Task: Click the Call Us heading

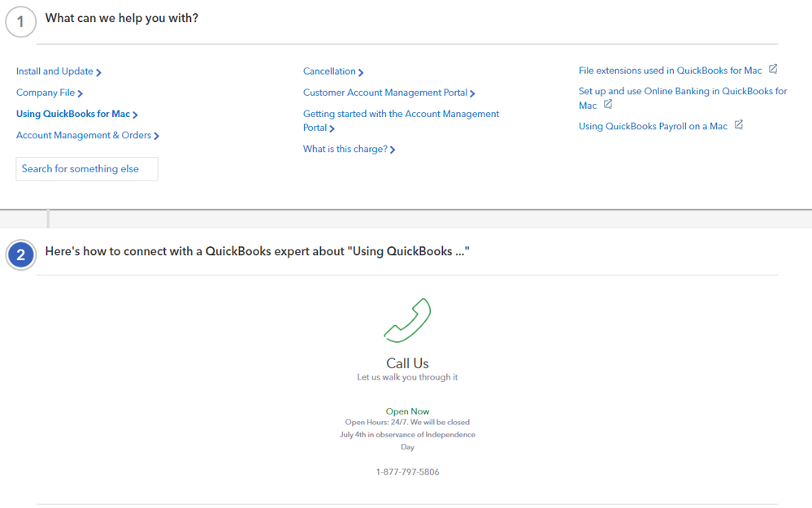Action: (x=407, y=363)
